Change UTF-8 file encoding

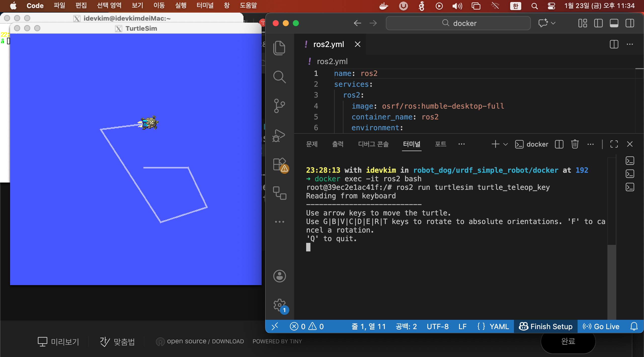[438, 326]
